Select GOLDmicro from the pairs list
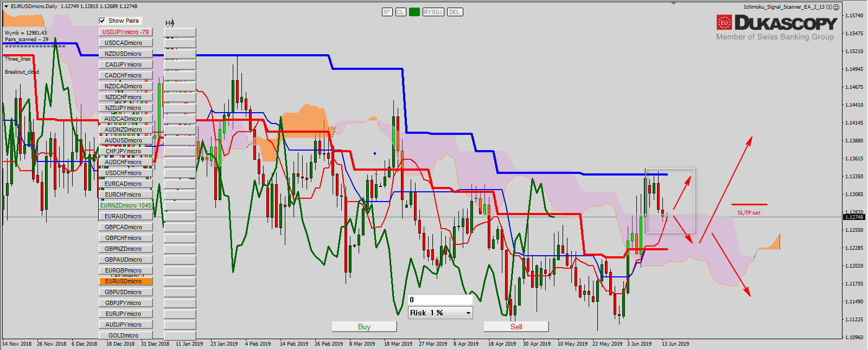The image size is (868, 350). (125, 335)
